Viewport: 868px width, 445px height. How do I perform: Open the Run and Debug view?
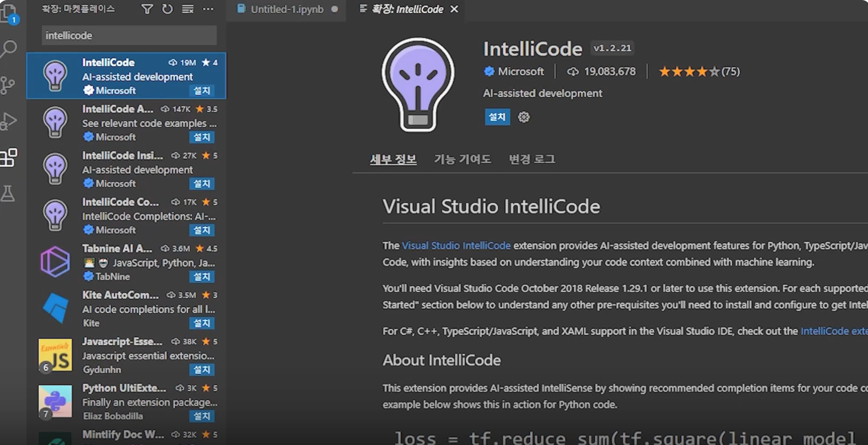coord(8,121)
